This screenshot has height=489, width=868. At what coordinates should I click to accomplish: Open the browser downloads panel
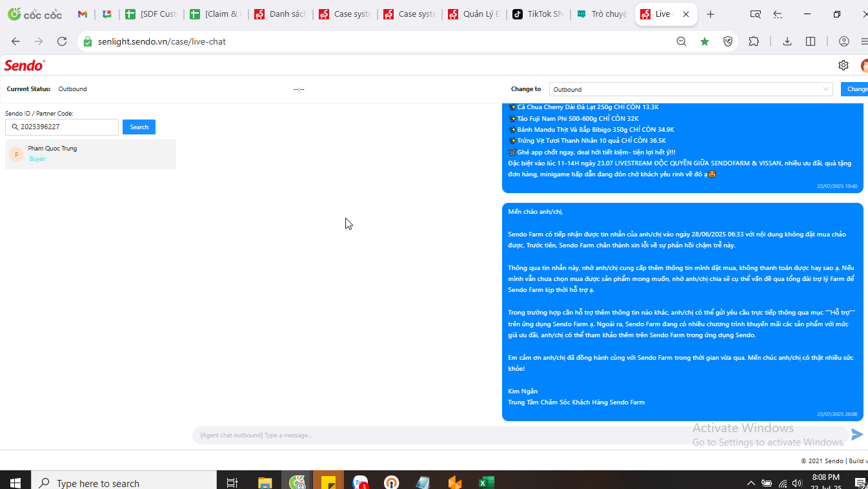pos(787,41)
